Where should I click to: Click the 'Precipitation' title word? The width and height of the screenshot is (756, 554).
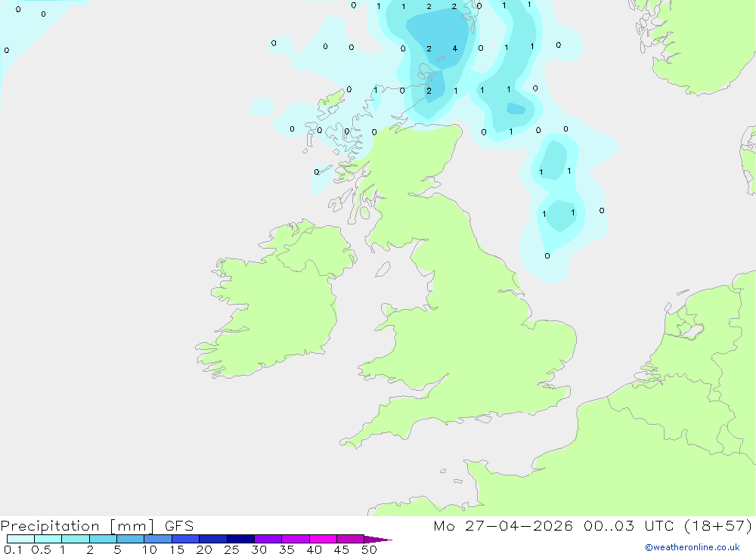pos(50,526)
